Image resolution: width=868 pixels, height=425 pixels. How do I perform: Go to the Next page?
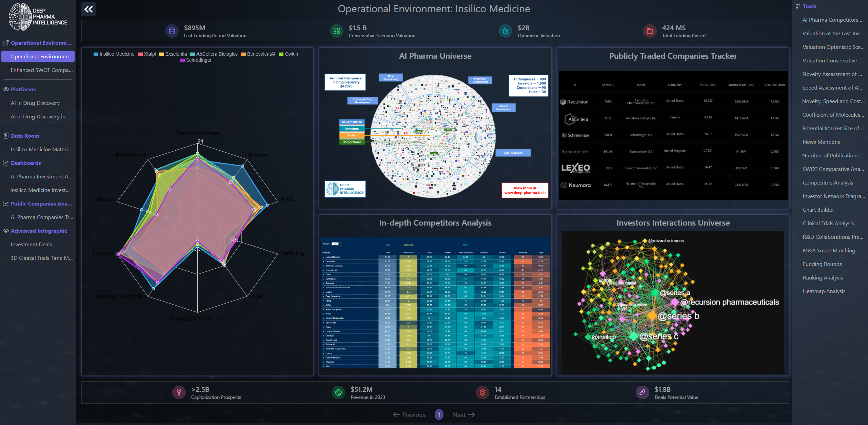click(463, 414)
